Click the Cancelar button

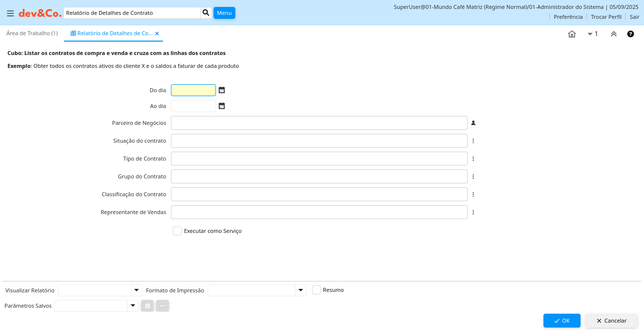[611, 321]
